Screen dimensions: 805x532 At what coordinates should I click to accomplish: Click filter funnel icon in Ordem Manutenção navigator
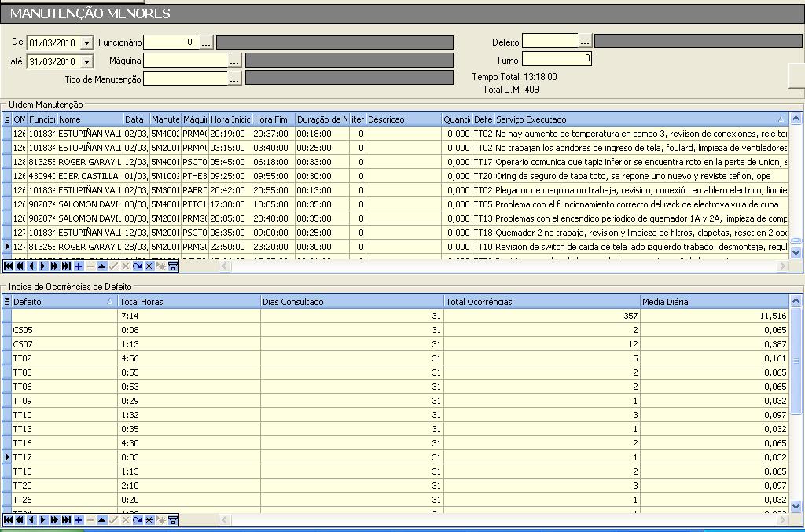pos(173,266)
